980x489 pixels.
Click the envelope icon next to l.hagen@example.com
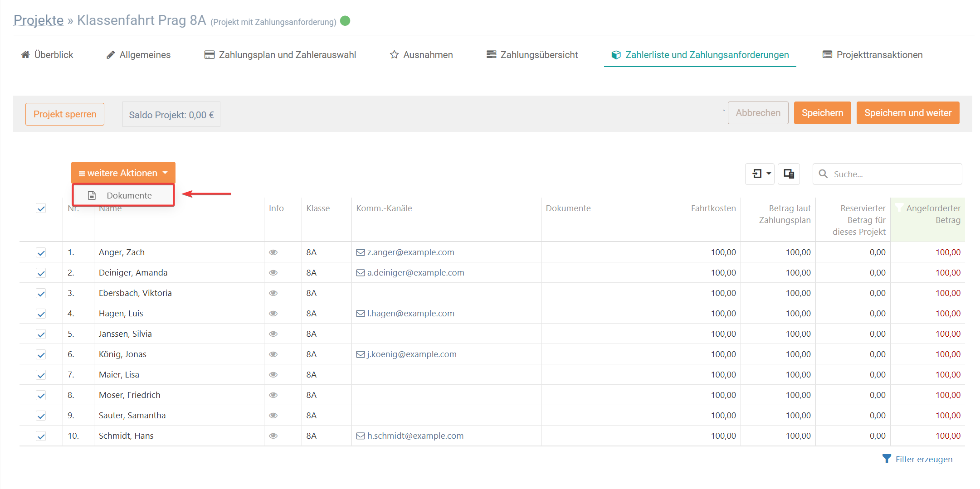[x=360, y=314]
